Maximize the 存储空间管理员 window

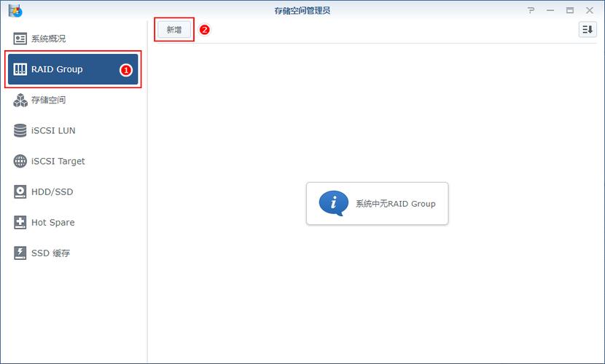pyautogui.click(x=570, y=10)
